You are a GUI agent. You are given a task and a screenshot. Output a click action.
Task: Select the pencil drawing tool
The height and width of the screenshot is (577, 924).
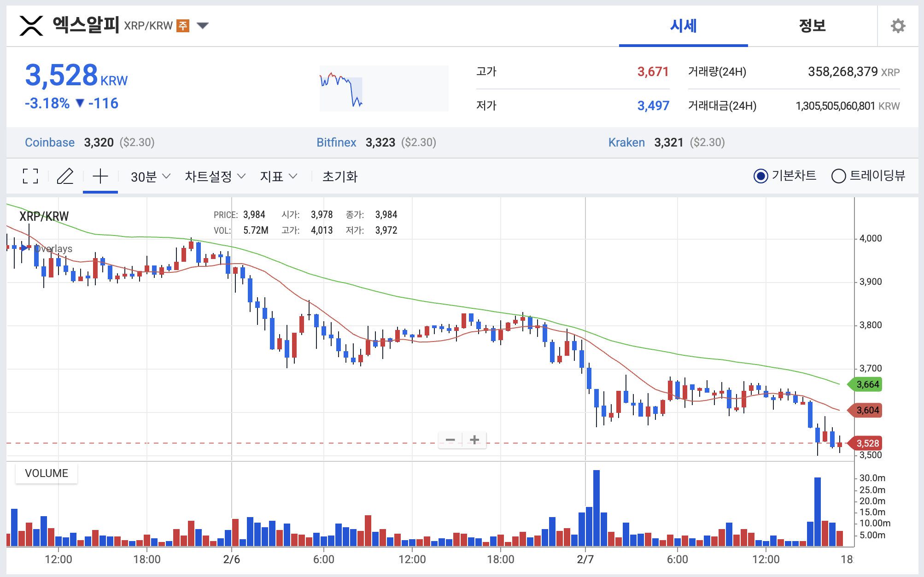[x=65, y=176]
